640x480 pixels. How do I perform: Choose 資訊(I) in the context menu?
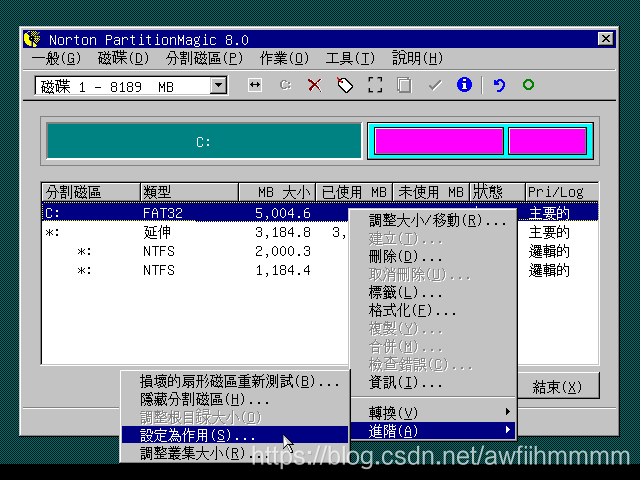pyautogui.click(x=433, y=382)
